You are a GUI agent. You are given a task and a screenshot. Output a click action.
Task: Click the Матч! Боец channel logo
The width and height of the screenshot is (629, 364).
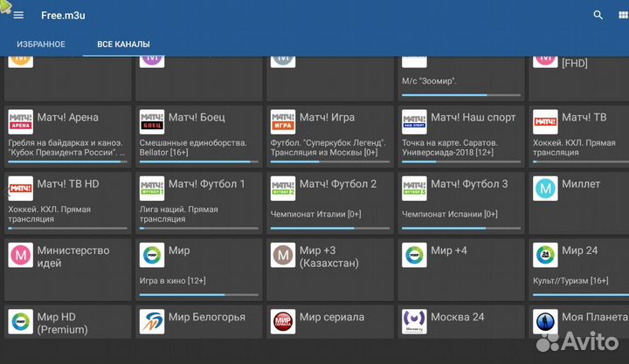click(x=152, y=122)
